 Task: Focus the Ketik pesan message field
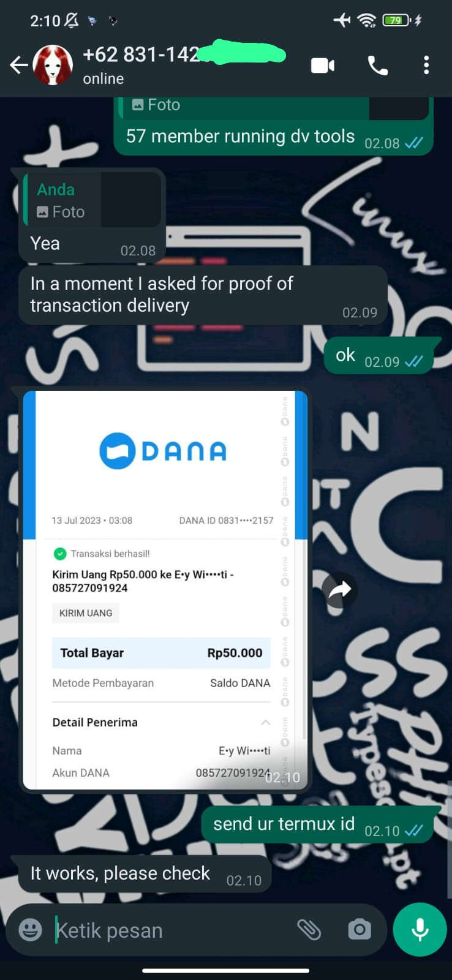[x=171, y=930]
